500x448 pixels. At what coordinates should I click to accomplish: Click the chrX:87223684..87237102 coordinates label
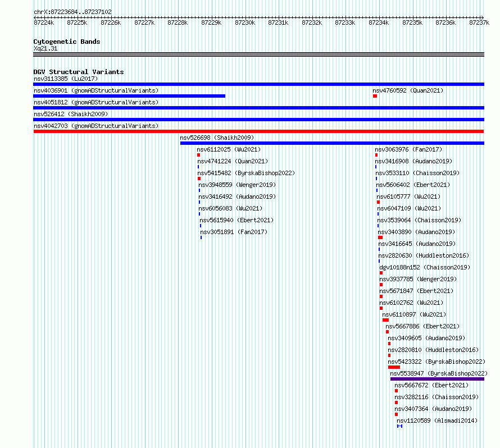tap(72, 12)
